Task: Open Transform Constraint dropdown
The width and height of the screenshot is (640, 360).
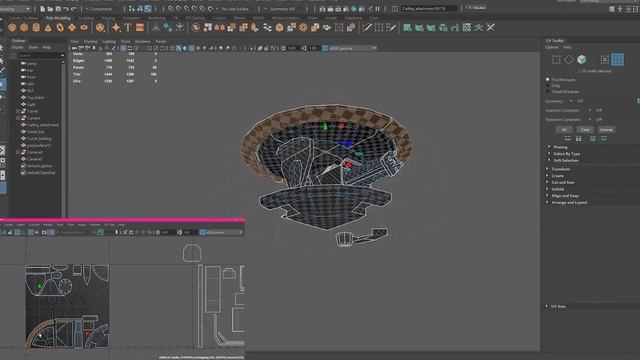Action: pos(590,120)
